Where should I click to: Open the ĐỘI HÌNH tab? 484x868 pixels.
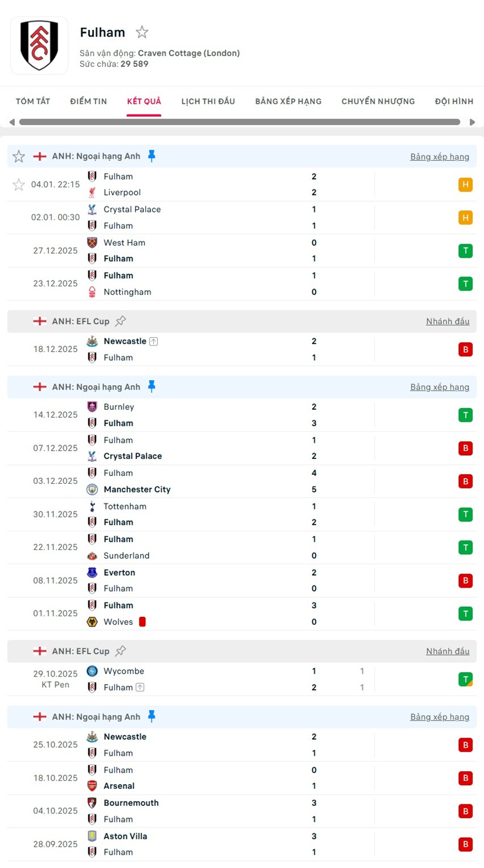(454, 101)
